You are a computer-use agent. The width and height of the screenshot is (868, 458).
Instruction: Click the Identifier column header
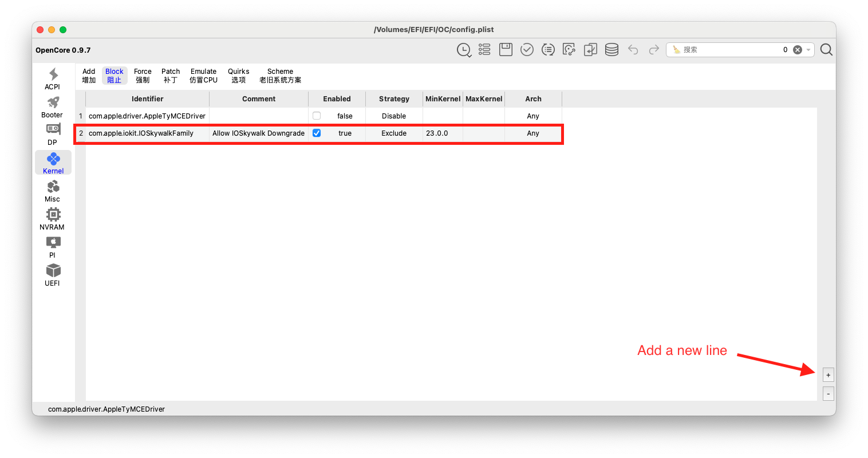coord(148,99)
